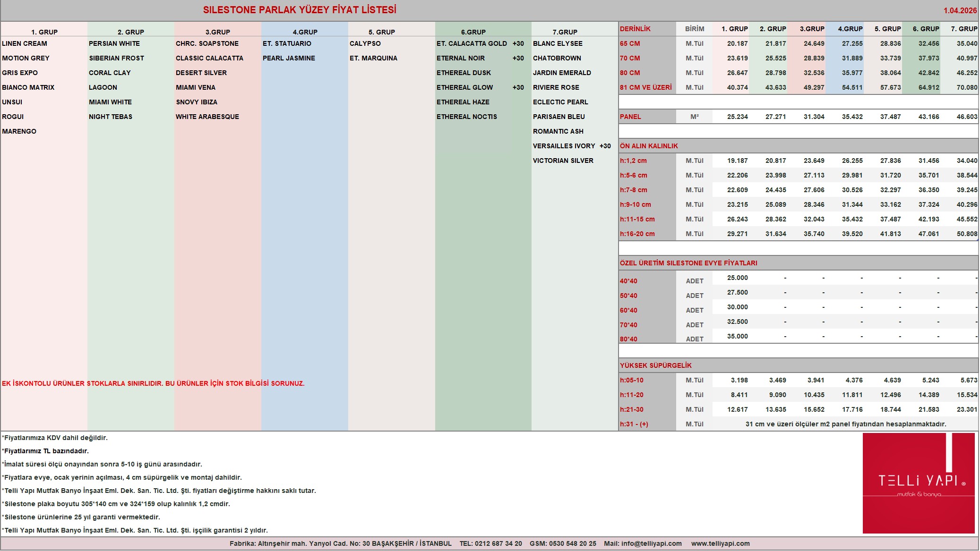Pick ROGUI from group 1

click(13, 117)
